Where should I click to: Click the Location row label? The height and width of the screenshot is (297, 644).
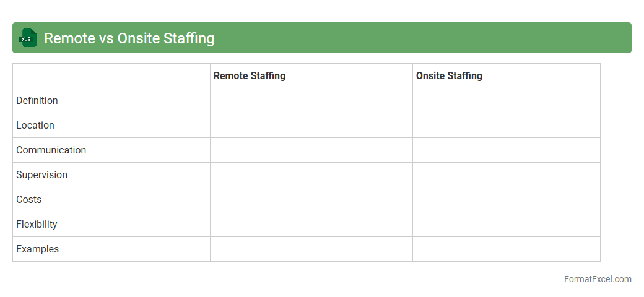coord(35,126)
